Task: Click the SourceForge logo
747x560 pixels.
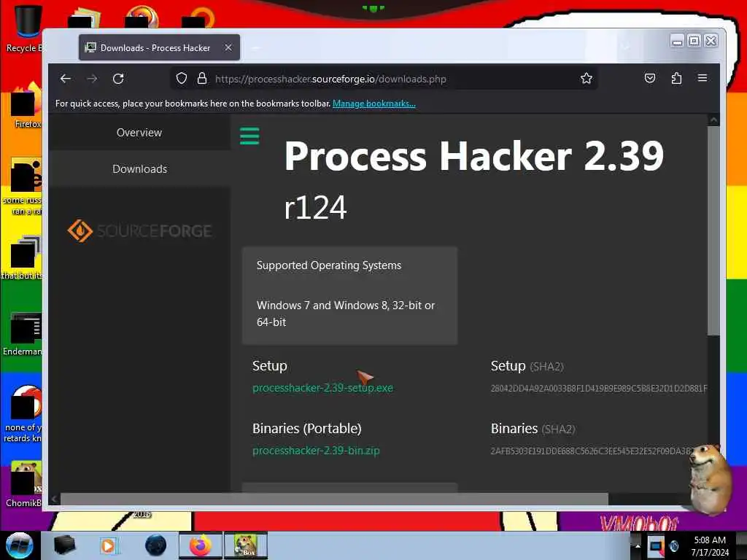Action: coord(139,231)
